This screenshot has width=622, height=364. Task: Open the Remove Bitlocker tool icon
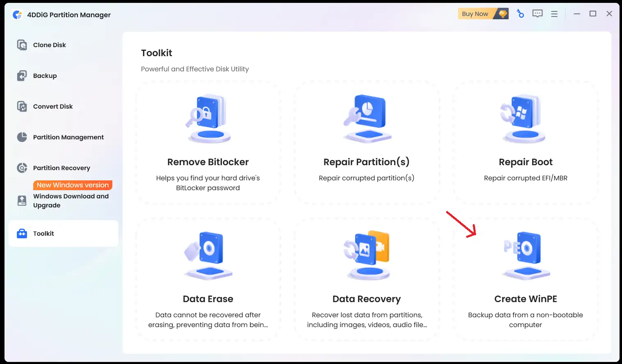207,119
